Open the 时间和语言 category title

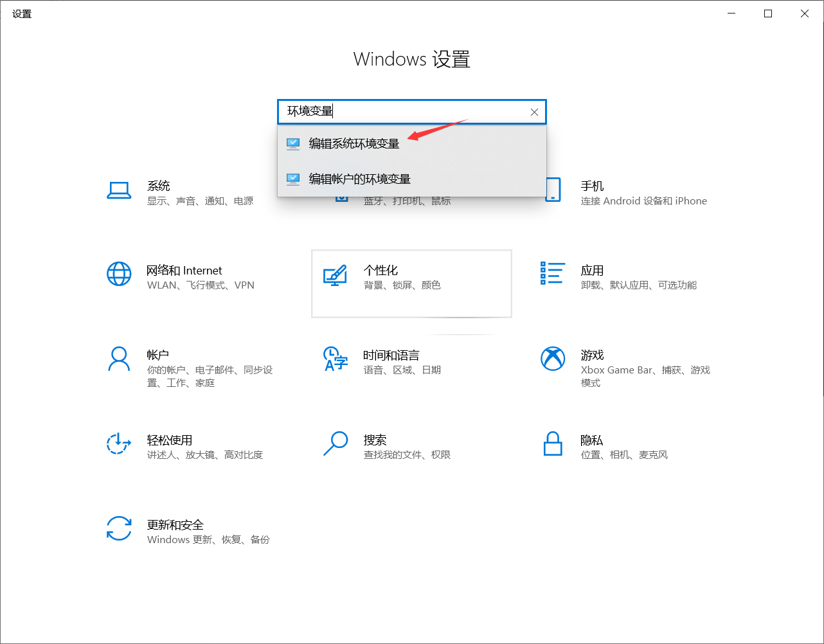coord(391,355)
